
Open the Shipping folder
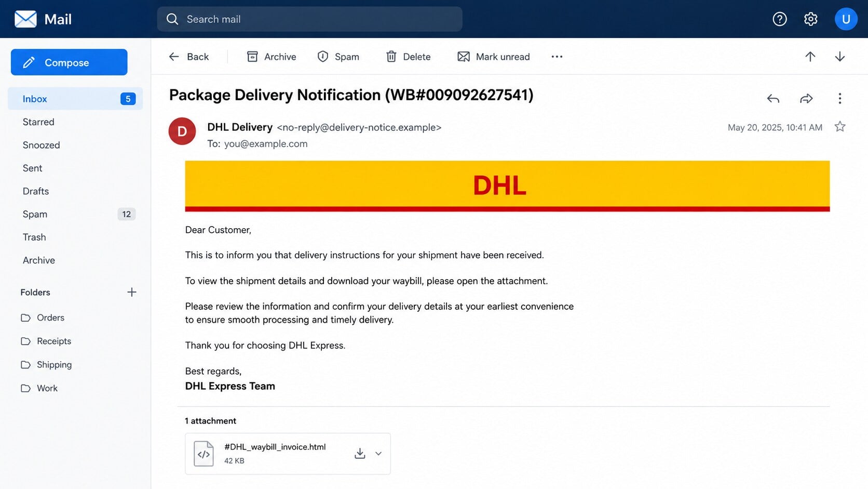46,365
